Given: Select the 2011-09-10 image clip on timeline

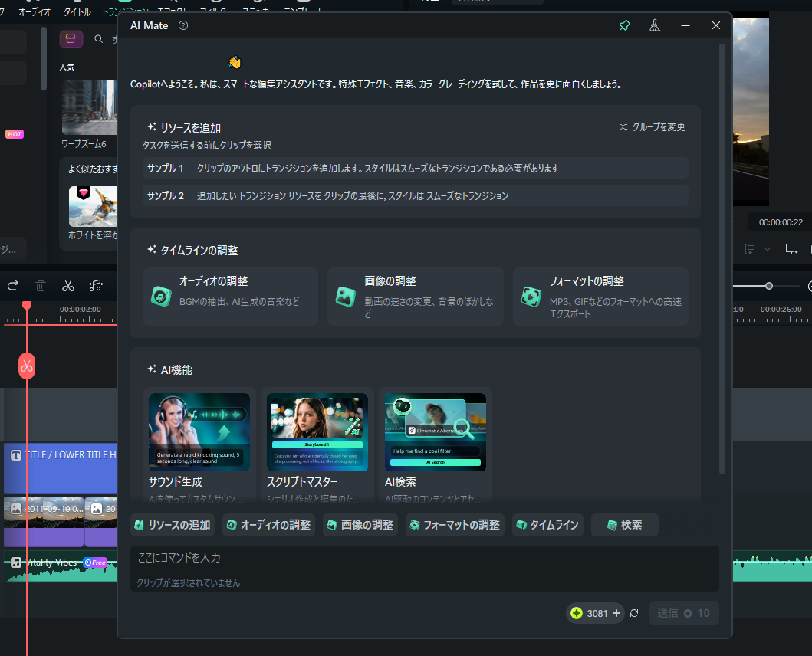Looking at the screenshot, I should point(44,521).
